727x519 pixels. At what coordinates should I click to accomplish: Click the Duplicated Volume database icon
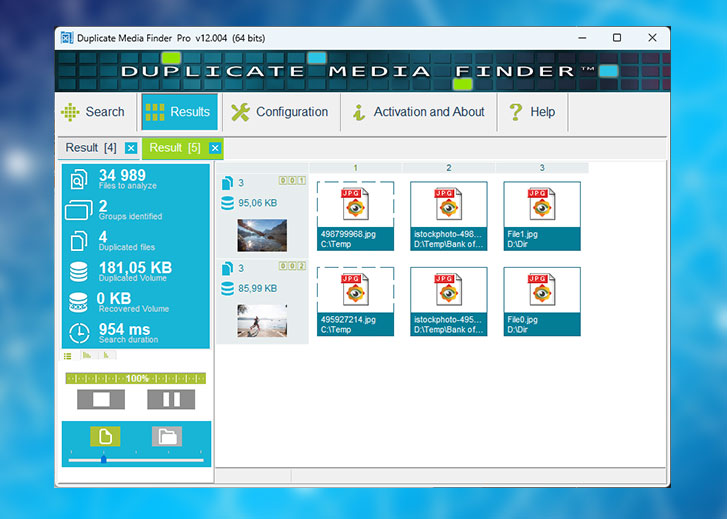click(x=78, y=272)
